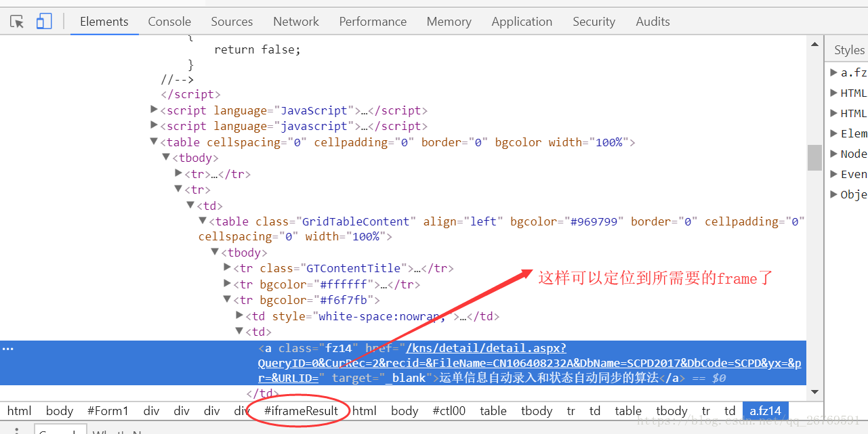Click the scrollbar up arrow
868x434 pixels.
814,44
